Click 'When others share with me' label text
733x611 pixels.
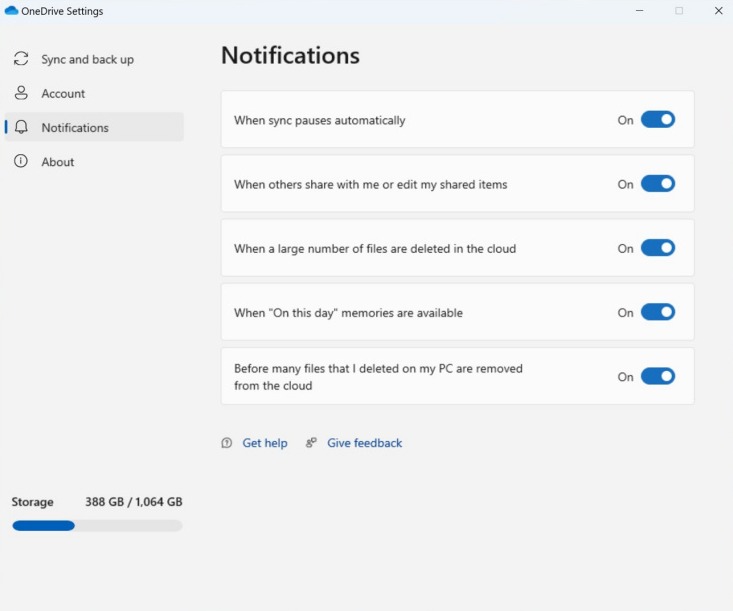(371, 184)
